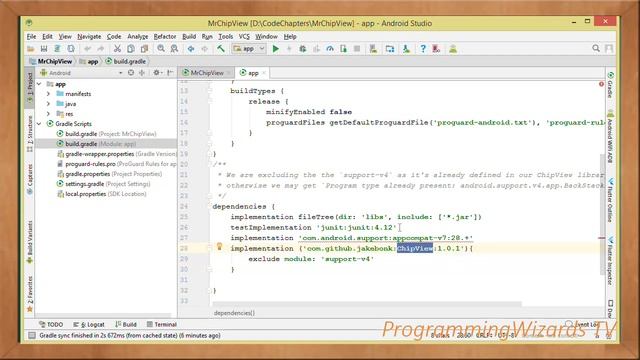Click the Undo arrow icon
Viewport: 640px width, 360px height.
(87, 49)
